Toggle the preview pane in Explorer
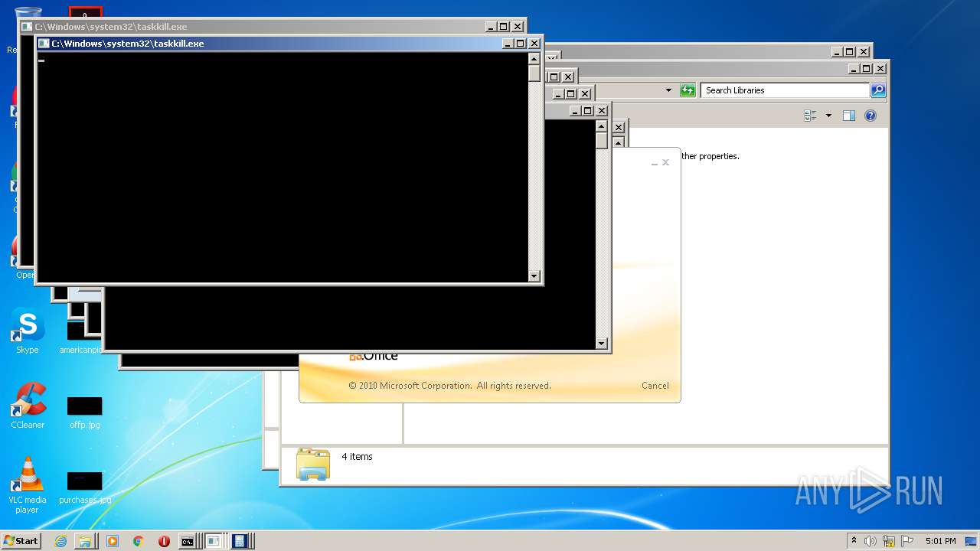Image resolution: width=980 pixels, height=551 pixels. [848, 116]
